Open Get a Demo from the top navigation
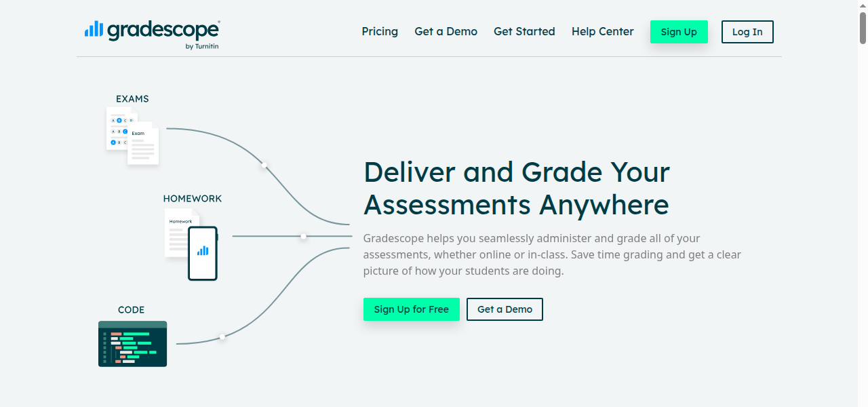 446,31
